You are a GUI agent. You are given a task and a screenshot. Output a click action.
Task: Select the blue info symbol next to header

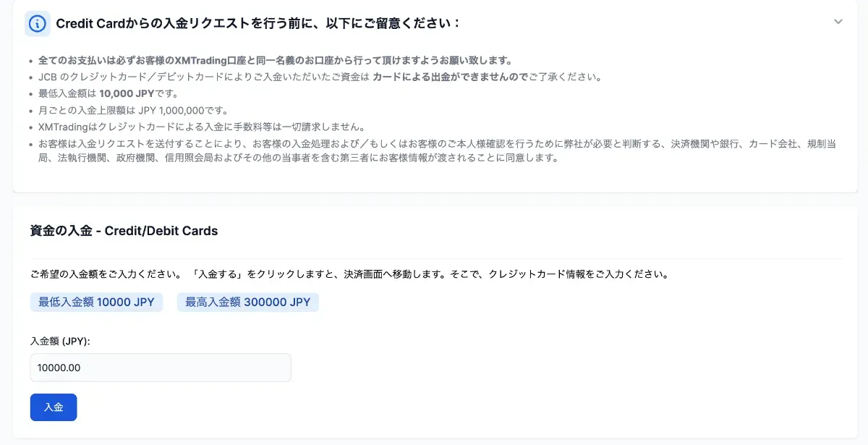pos(36,22)
